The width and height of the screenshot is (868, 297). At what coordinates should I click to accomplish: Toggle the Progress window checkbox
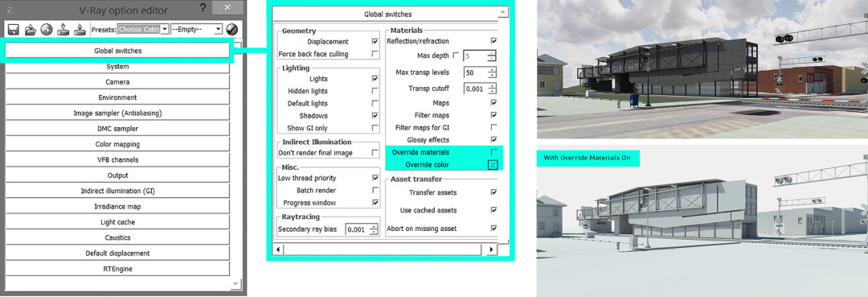coord(375,202)
